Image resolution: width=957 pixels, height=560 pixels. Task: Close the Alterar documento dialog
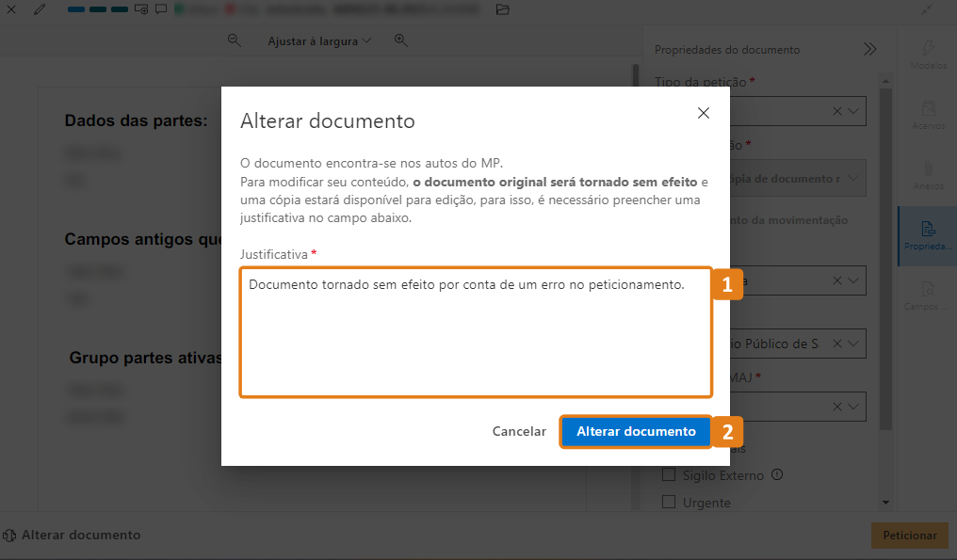[703, 113]
